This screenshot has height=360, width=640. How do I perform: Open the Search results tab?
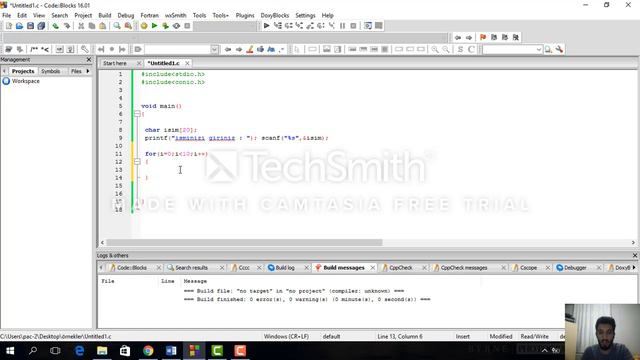click(x=191, y=268)
